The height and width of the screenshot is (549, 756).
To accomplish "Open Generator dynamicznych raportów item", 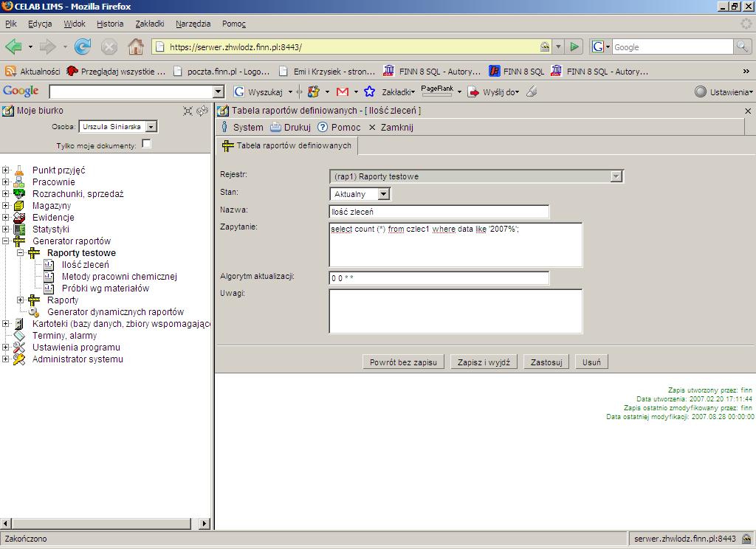I will [115, 312].
